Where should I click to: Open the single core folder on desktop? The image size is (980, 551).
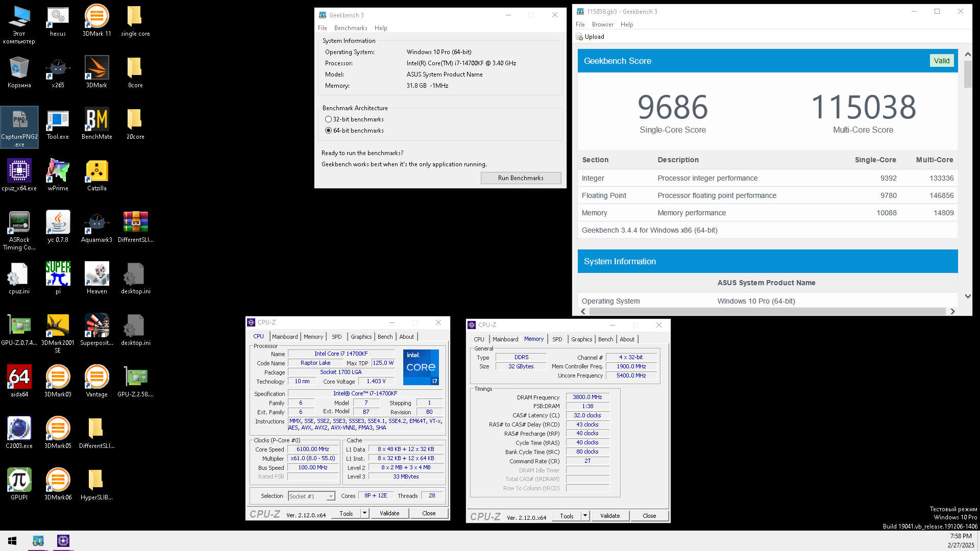pos(135,21)
